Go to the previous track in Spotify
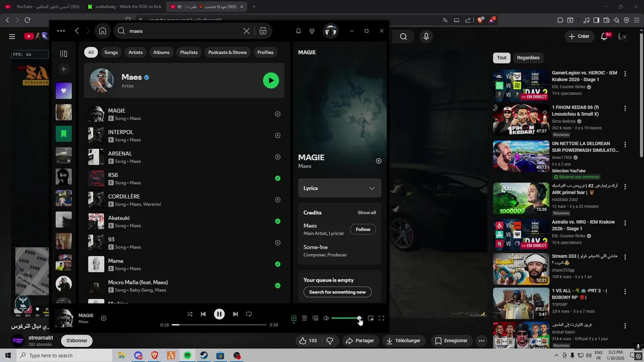Image resolution: width=644 pixels, height=362 pixels. pyautogui.click(x=203, y=314)
